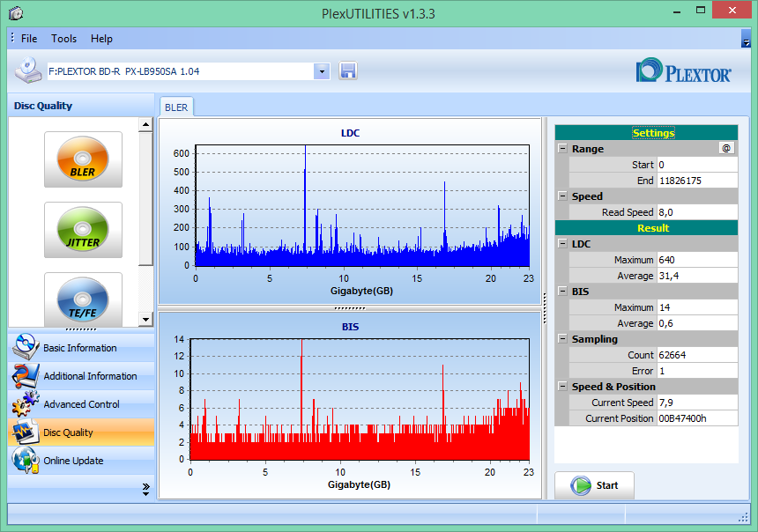
Task: Click the Additional Information icon
Action: tap(26, 375)
